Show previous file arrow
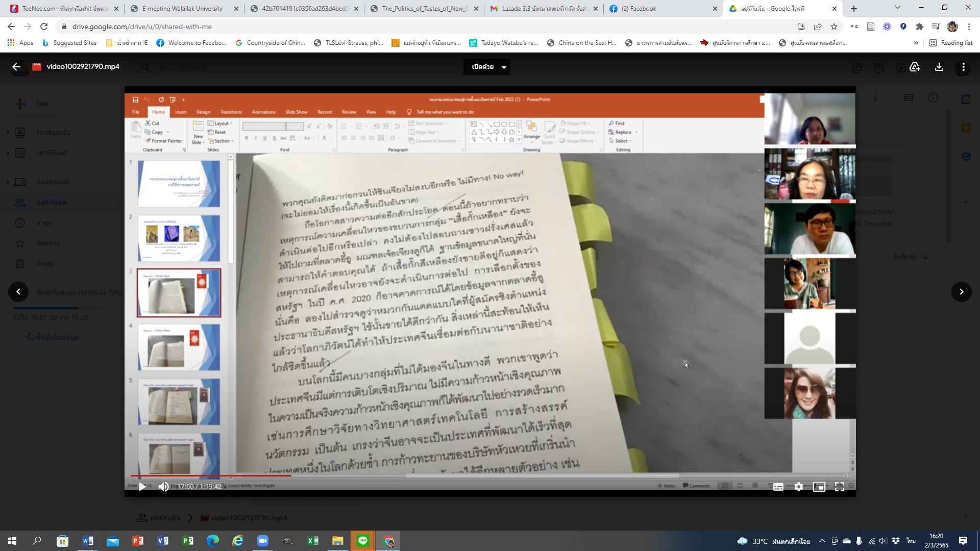The image size is (980, 551). click(x=18, y=292)
